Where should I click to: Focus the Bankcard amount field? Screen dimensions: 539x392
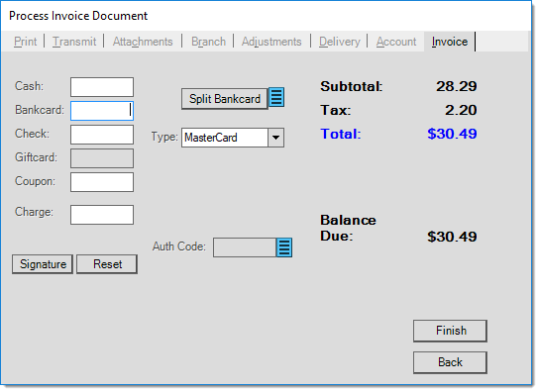click(x=102, y=111)
